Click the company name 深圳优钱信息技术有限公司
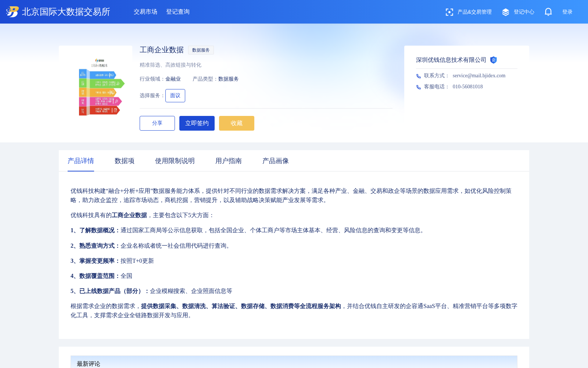 click(x=451, y=60)
